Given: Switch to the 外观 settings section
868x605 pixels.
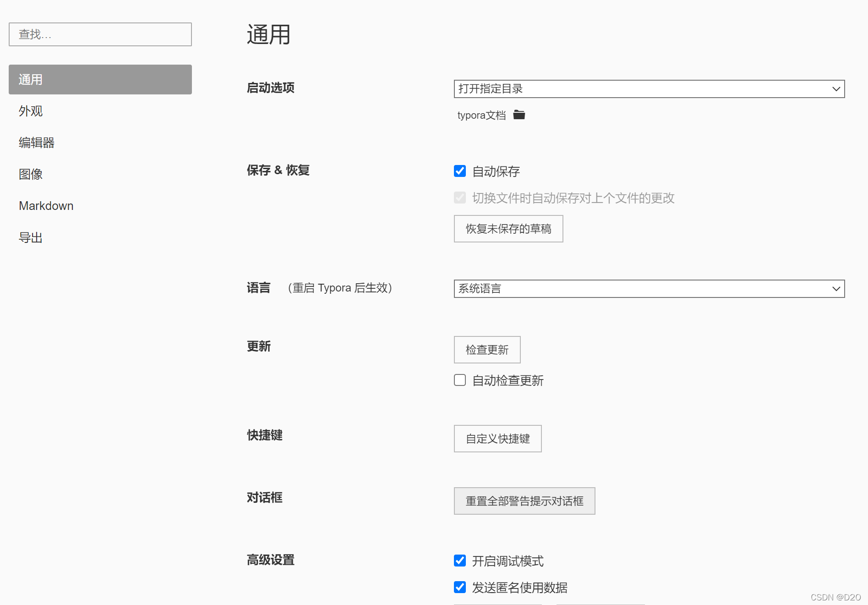Looking at the screenshot, I should (x=100, y=111).
